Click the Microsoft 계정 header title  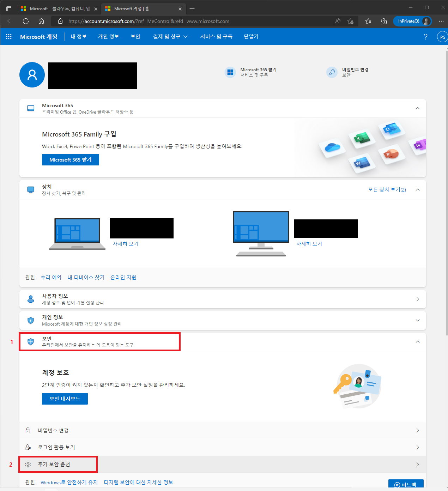(x=39, y=37)
